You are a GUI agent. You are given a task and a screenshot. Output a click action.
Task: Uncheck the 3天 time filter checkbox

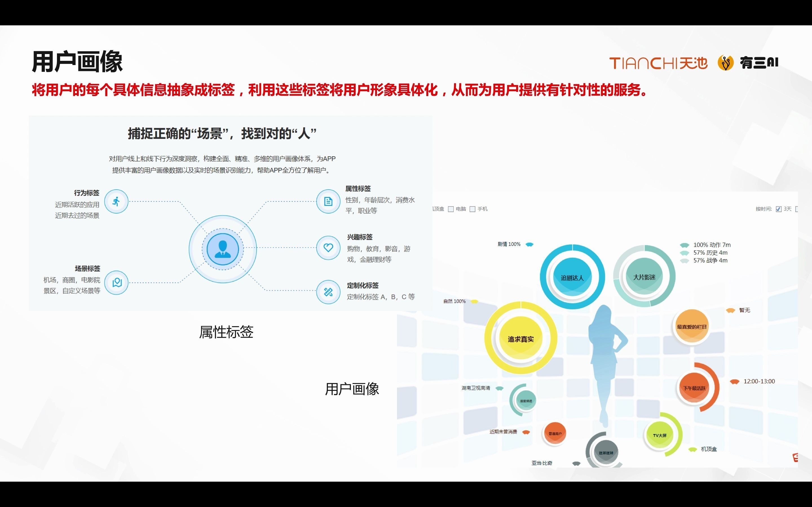pyautogui.click(x=779, y=209)
